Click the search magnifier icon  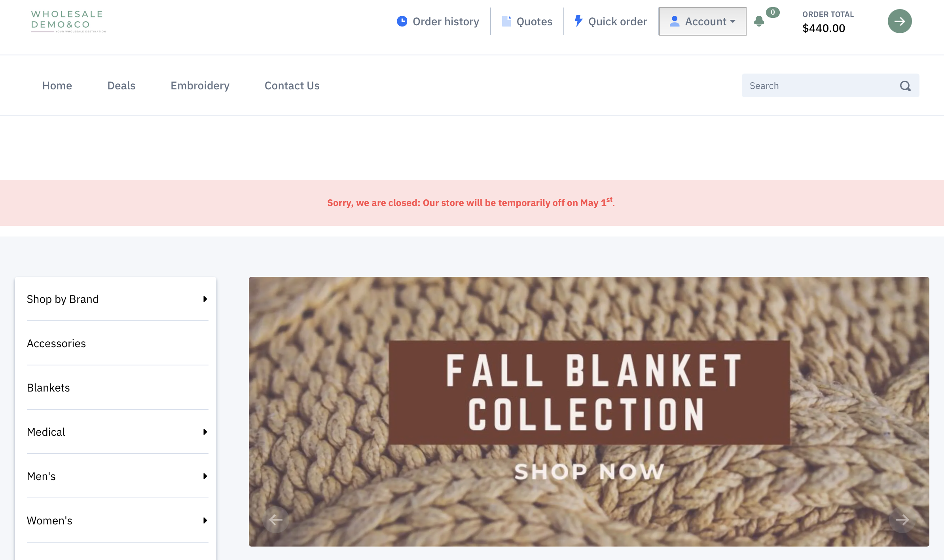click(905, 85)
